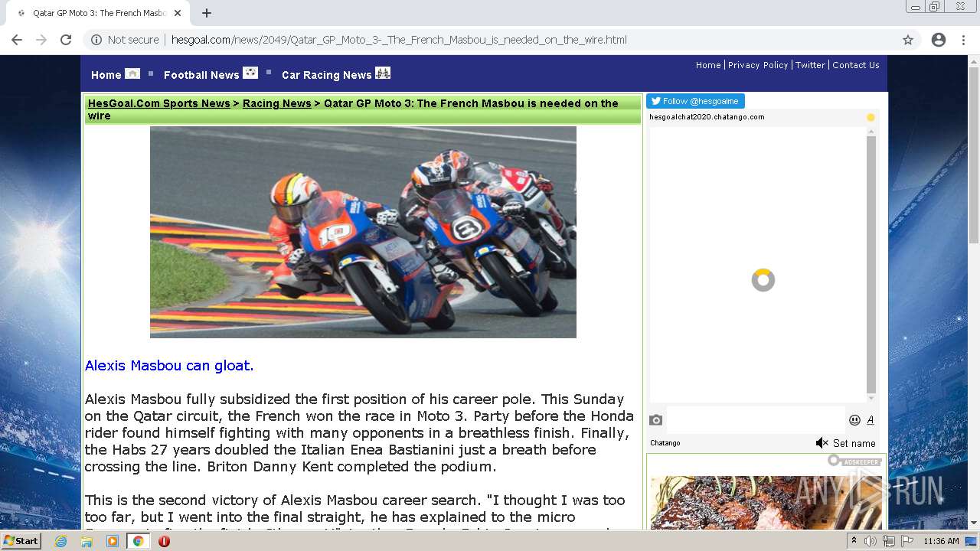Click the address bar URL

tap(399, 40)
